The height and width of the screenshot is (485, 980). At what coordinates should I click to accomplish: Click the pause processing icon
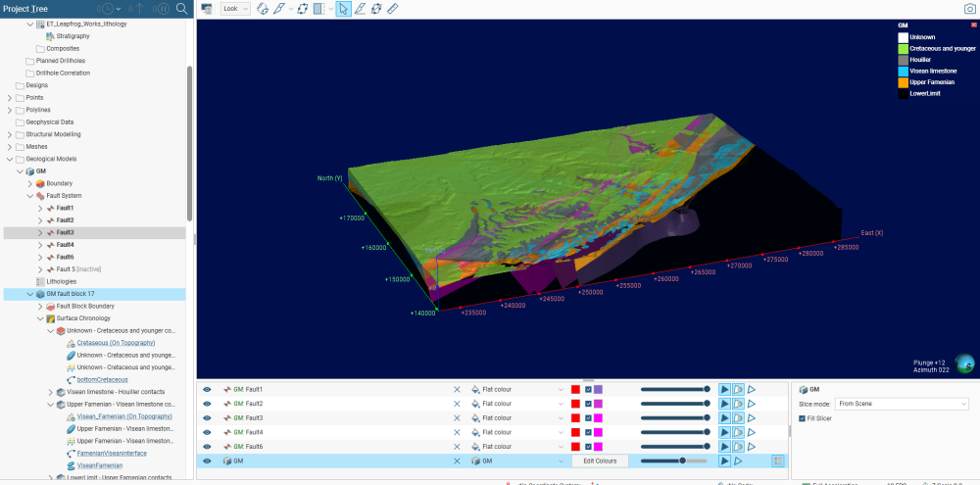point(163,9)
